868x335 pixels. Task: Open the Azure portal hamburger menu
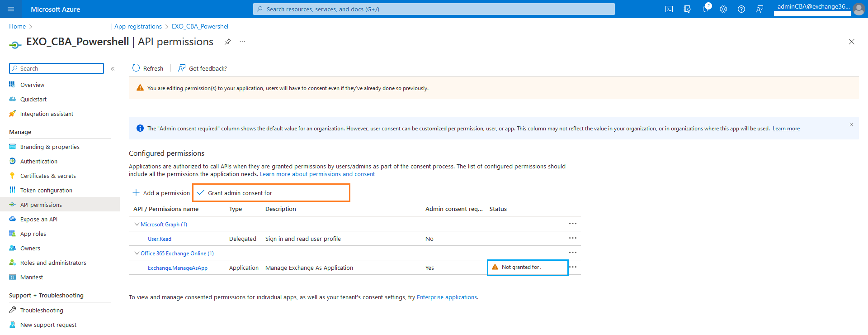pyautogui.click(x=11, y=9)
